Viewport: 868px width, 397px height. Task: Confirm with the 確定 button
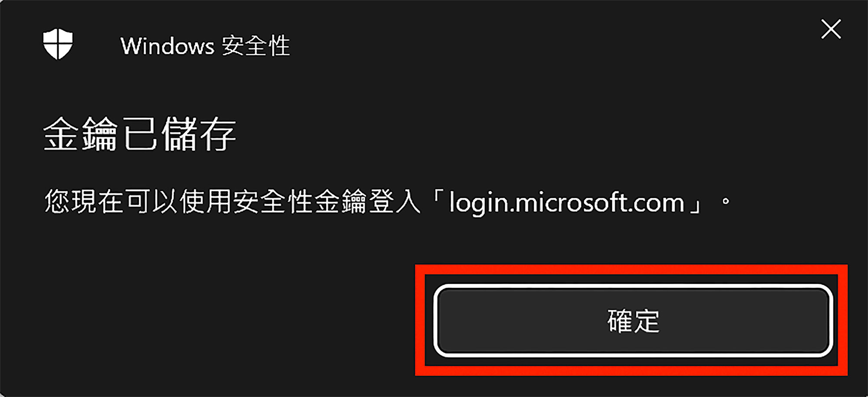coord(633,321)
